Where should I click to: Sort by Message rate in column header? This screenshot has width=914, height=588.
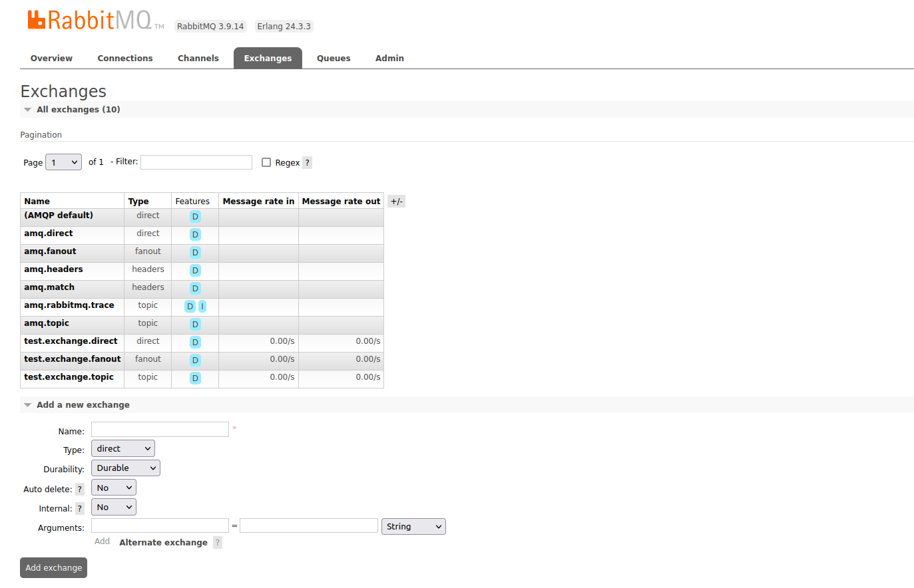pyautogui.click(x=258, y=202)
